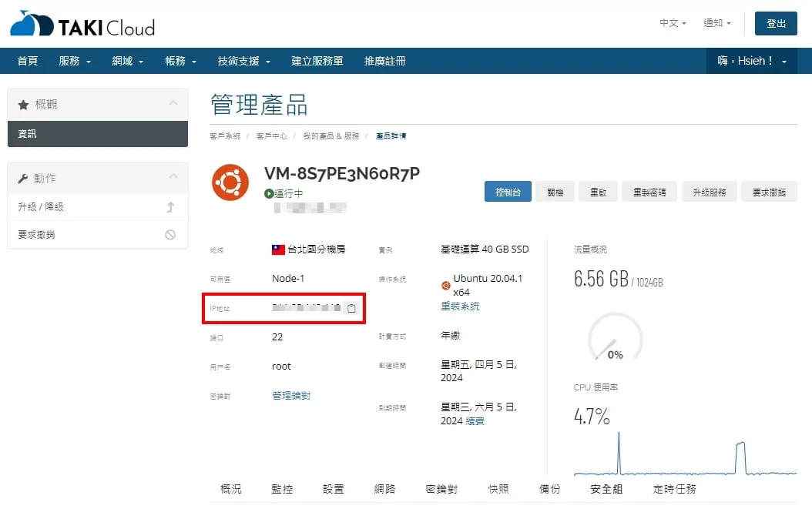Click the 我的產品 & 服務 breadcrumb
This screenshot has width=812, height=519.
[331, 136]
